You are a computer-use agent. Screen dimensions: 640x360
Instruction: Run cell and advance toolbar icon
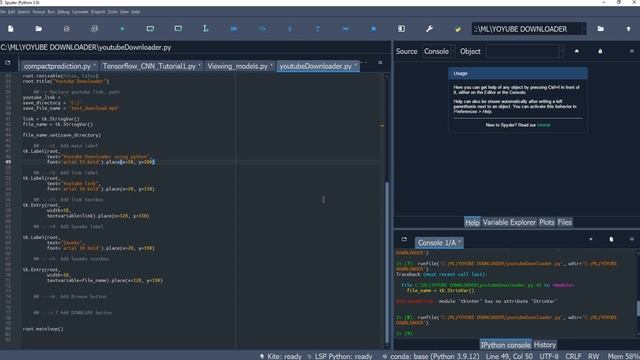click(x=178, y=29)
